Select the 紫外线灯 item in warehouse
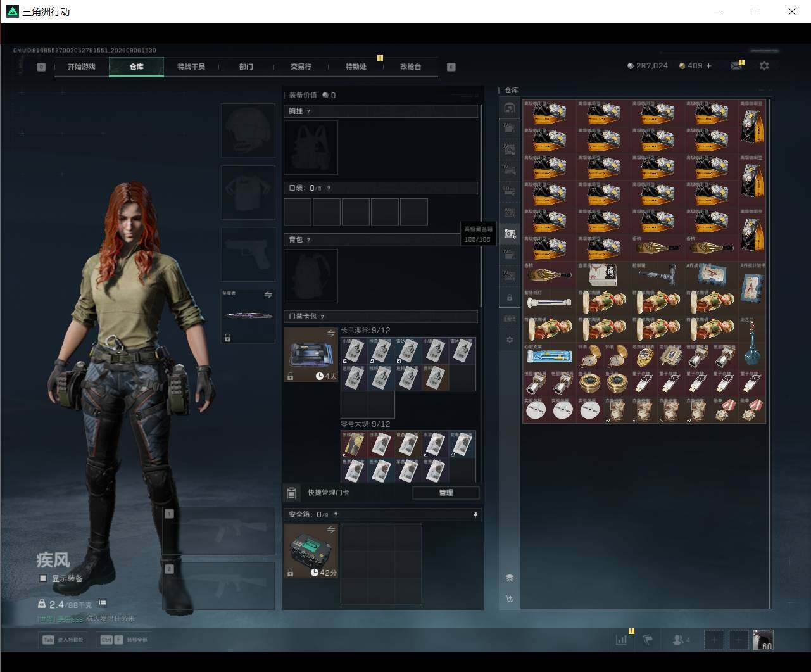811x672 pixels. click(550, 302)
